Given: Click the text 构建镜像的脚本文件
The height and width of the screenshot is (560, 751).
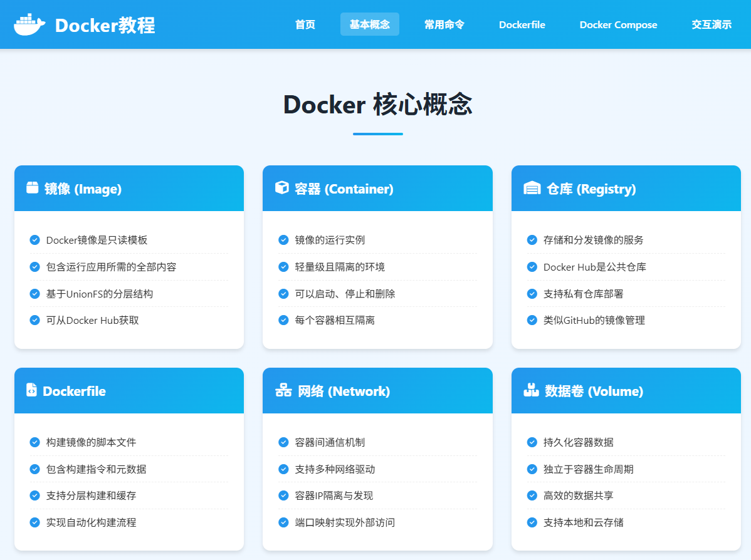Looking at the screenshot, I should 91,442.
